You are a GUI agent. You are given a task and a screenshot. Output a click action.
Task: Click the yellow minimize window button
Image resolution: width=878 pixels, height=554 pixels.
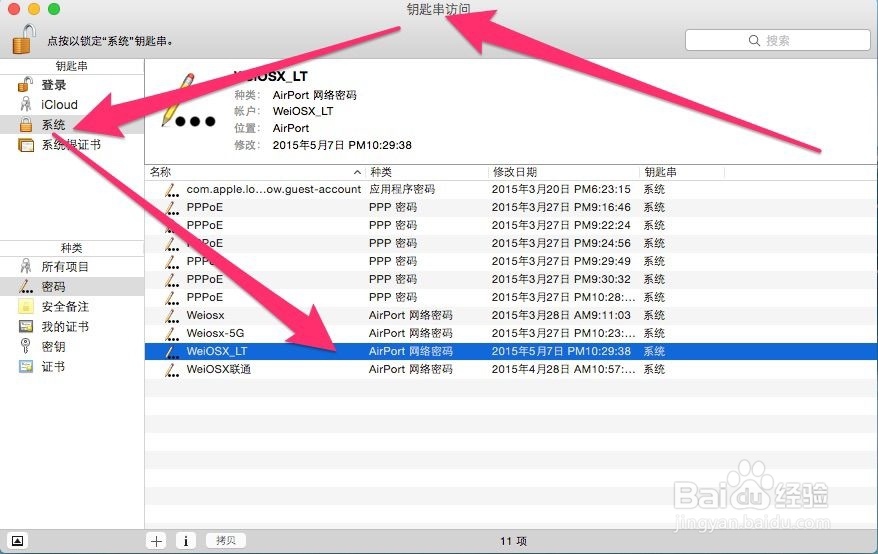point(34,9)
